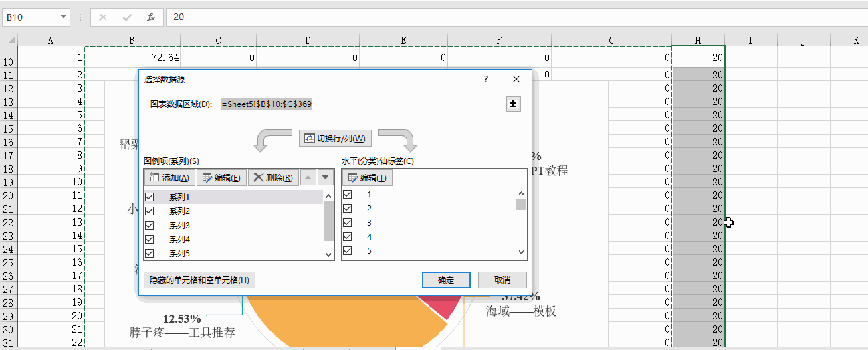
Task: Click 删除(R) to remove the series
Action: [x=273, y=177]
